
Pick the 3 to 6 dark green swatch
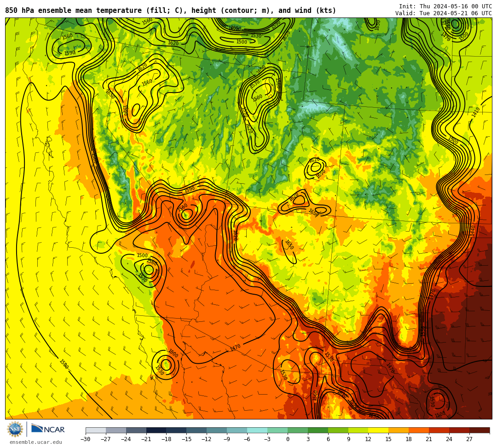318,430
